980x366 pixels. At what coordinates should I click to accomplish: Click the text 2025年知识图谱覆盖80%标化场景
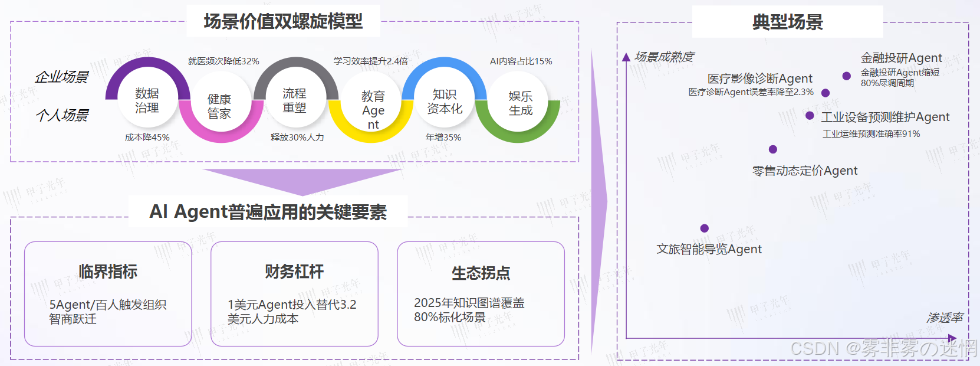click(469, 310)
